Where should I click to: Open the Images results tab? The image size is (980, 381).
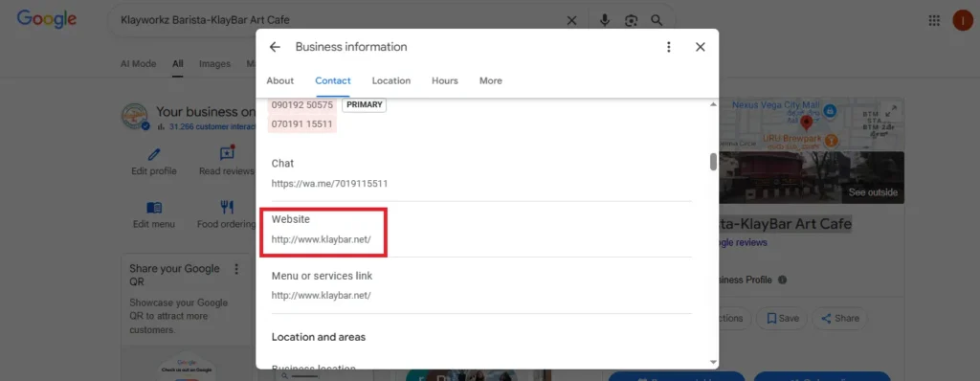[x=214, y=64]
